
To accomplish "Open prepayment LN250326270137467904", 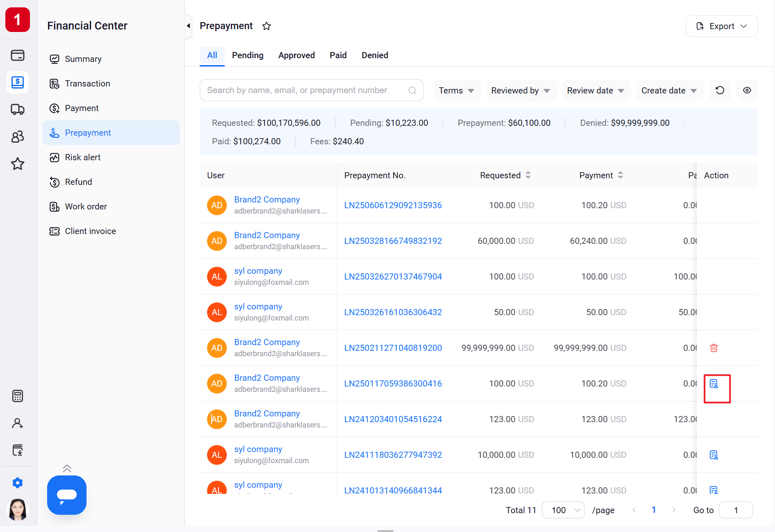I will click(393, 277).
